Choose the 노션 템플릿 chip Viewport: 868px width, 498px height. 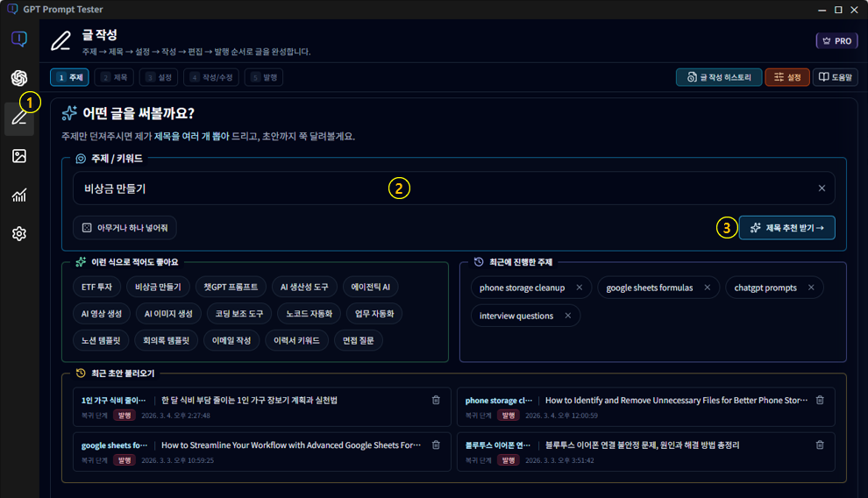pos(101,340)
